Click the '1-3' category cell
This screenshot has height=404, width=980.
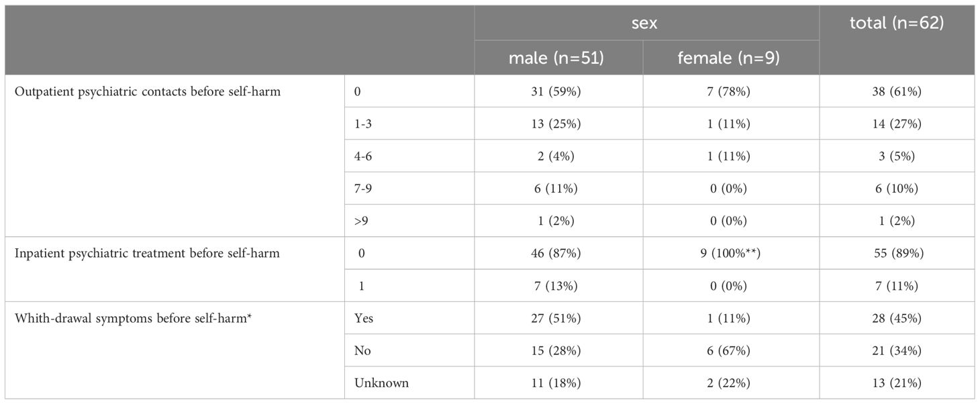pos(409,123)
